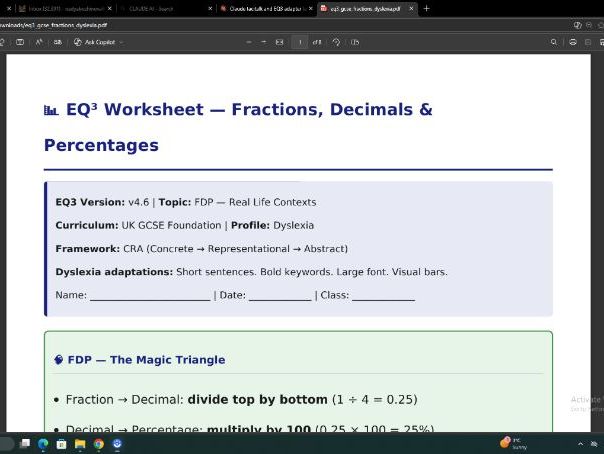Open the find in PDF search icon
Viewport: 604px width, 454px height.
click(x=554, y=42)
